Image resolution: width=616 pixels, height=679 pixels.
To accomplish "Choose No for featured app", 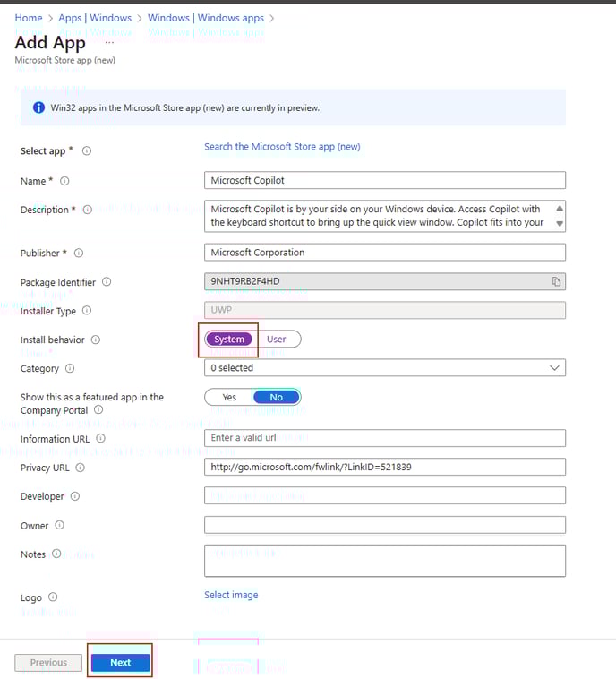I will tap(276, 397).
